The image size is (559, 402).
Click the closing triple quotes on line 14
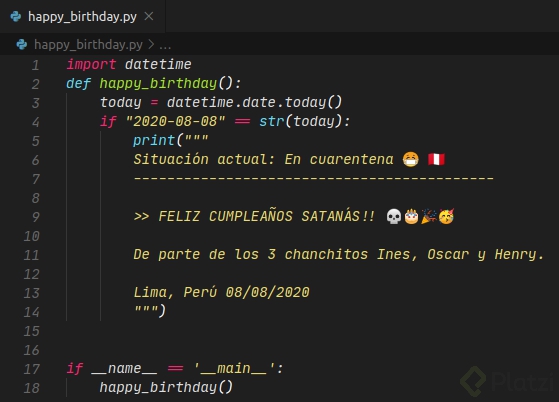145,309
